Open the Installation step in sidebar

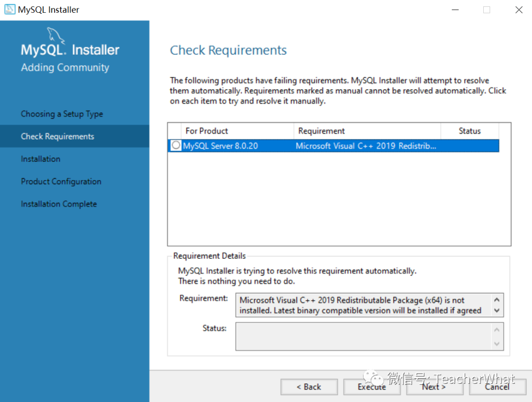click(x=40, y=159)
